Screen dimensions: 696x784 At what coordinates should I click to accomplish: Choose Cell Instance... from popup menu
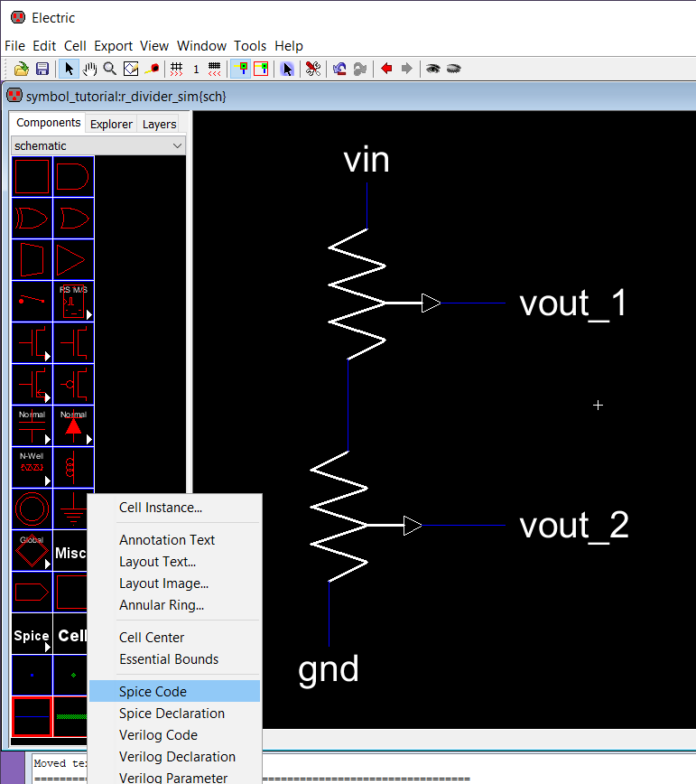click(175, 508)
